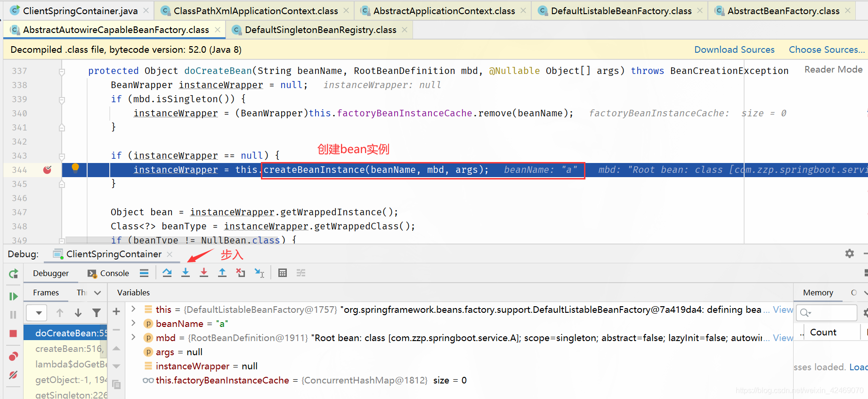Select the Frames tab

tap(46, 293)
